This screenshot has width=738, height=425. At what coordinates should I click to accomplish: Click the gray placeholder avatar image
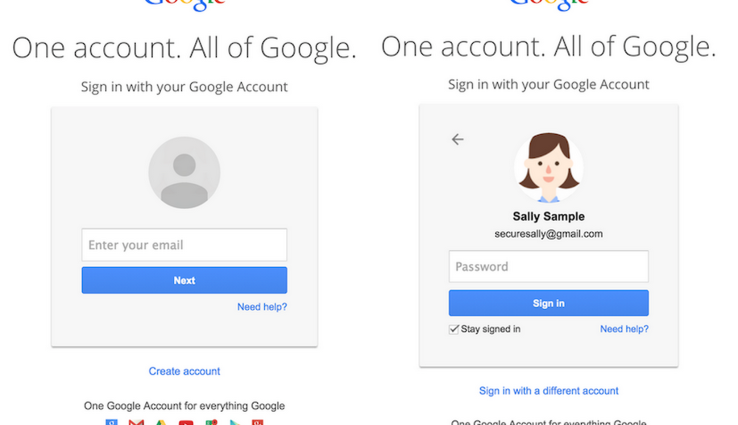click(184, 172)
